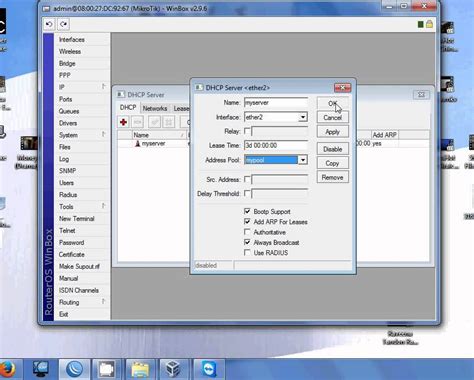Toggle the Delay Threshold checkbox
Image resolution: width=474 pixels, height=380 pixels.
[247, 193]
